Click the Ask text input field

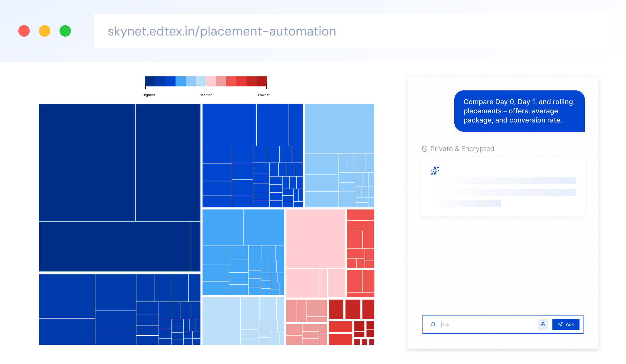(486, 324)
